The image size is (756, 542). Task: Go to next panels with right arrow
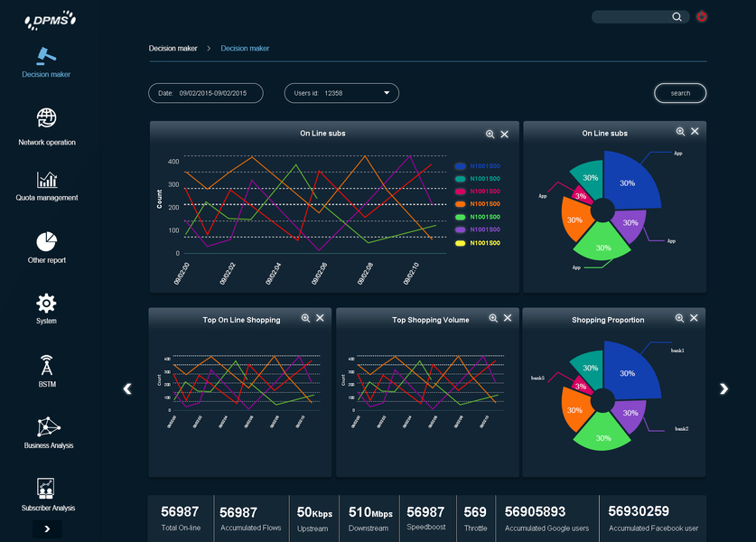(x=723, y=388)
